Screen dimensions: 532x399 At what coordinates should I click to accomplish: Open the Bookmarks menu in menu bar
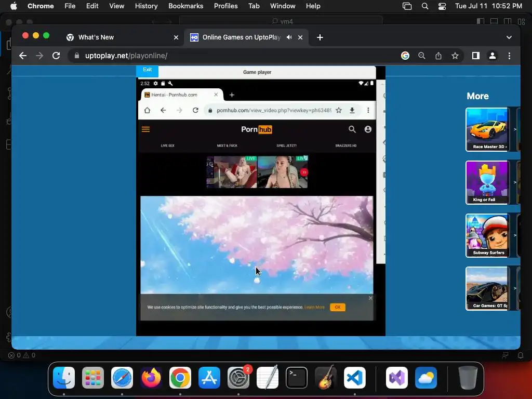[x=185, y=6]
